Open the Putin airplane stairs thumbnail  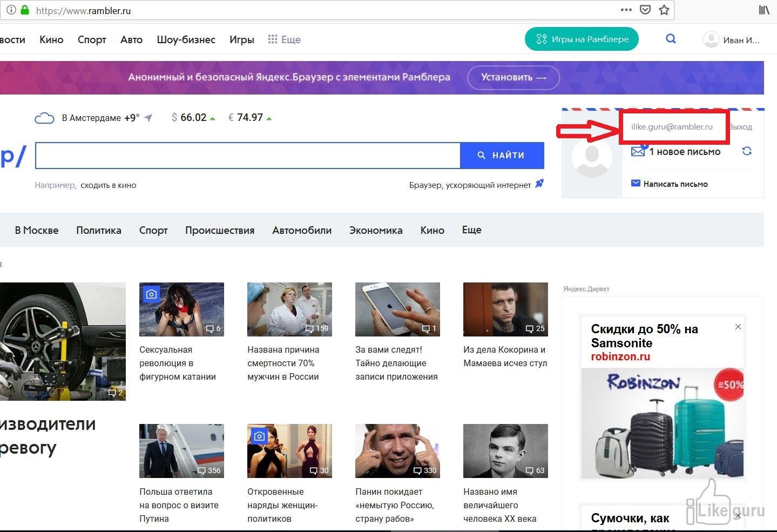181,451
